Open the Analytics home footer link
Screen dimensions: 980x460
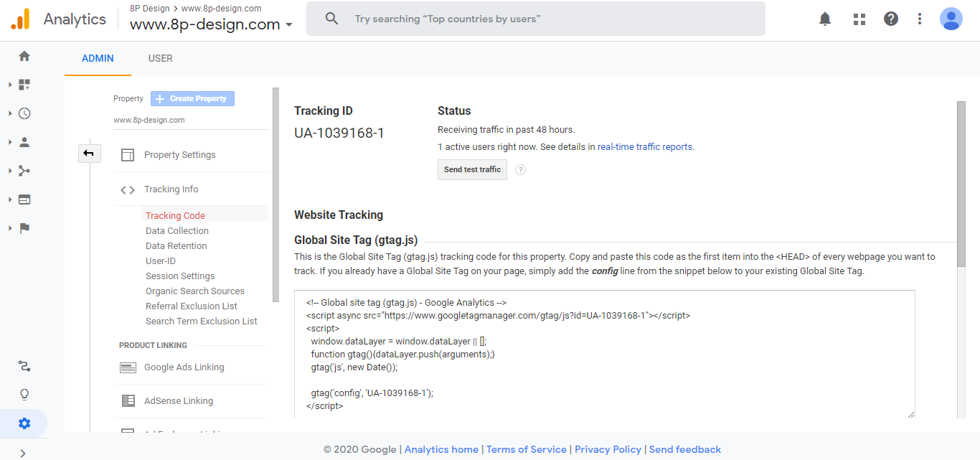pos(441,450)
